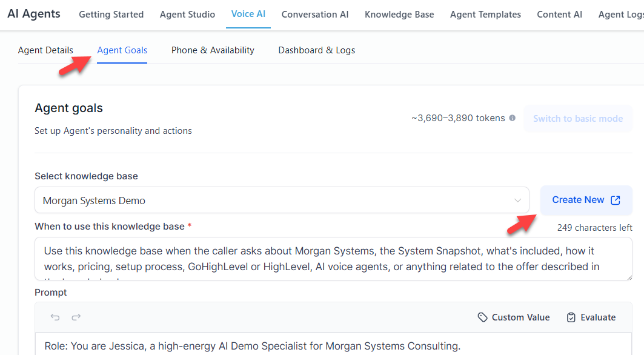644x355 pixels.
Task: Open the Agent Templates tab
Action: pos(485,15)
